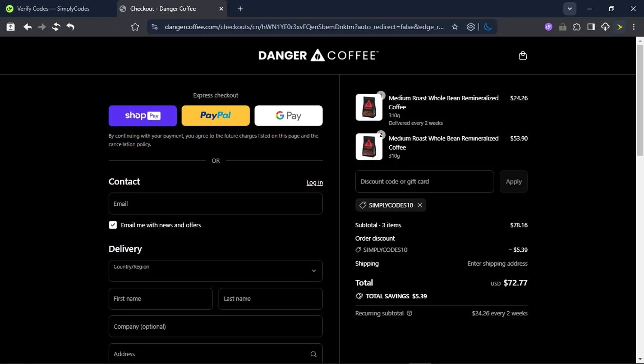Click the Email input field
Image resolution: width=644 pixels, height=364 pixels.
[216, 204]
